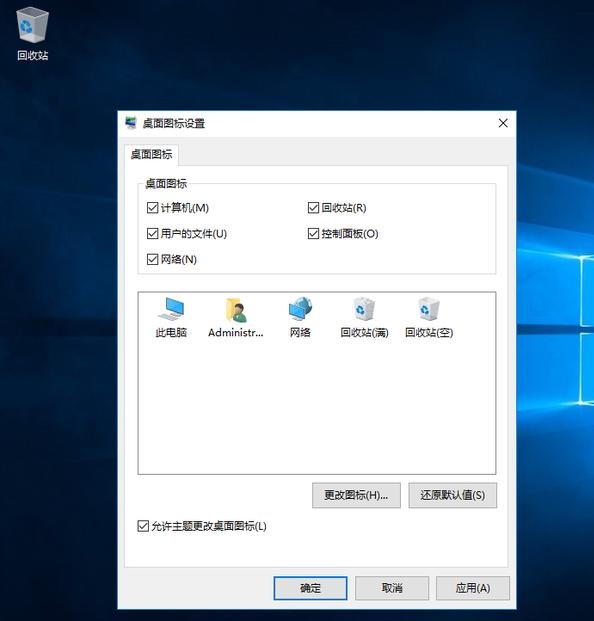Click the 取消 cancel button
Image resolution: width=594 pixels, height=621 pixels.
point(392,588)
